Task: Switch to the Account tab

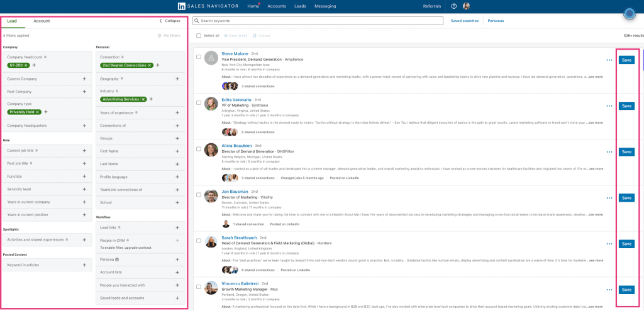Action: tap(42, 21)
